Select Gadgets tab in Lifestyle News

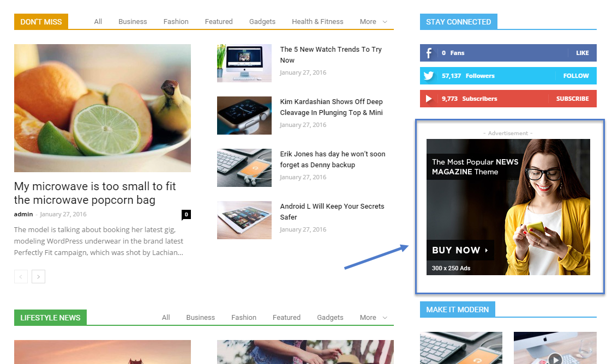[x=330, y=318]
